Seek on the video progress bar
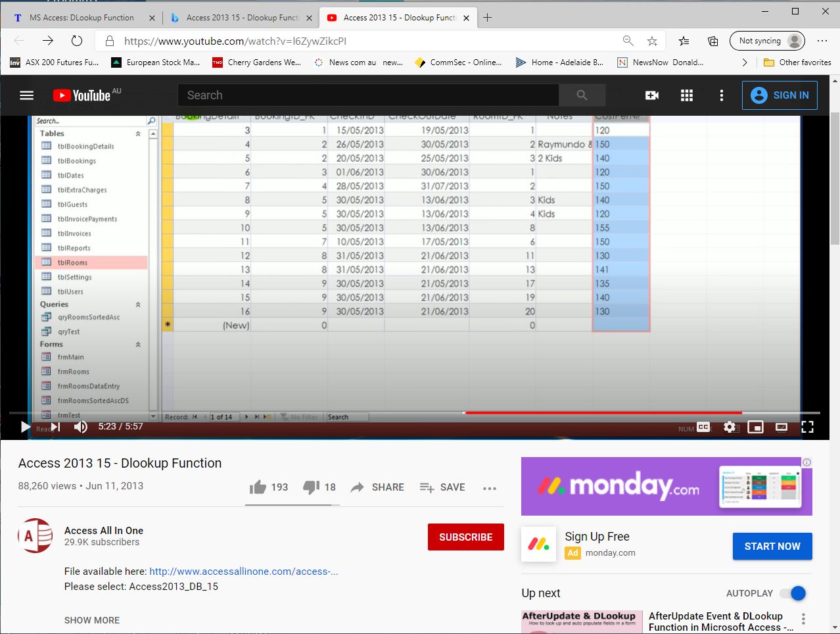Viewport: 840px width, 634px height. [x=415, y=413]
